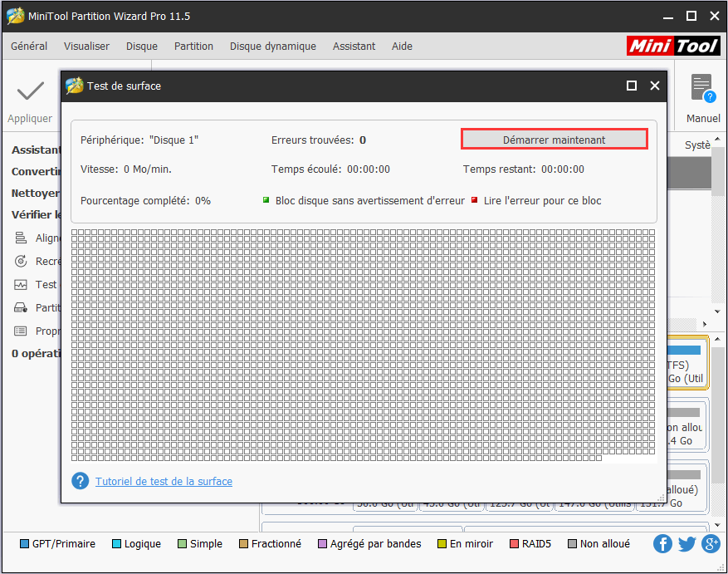The image size is (728, 574).
Task: Click the partition list scroll down arrow
Action: pyautogui.click(x=718, y=312)
